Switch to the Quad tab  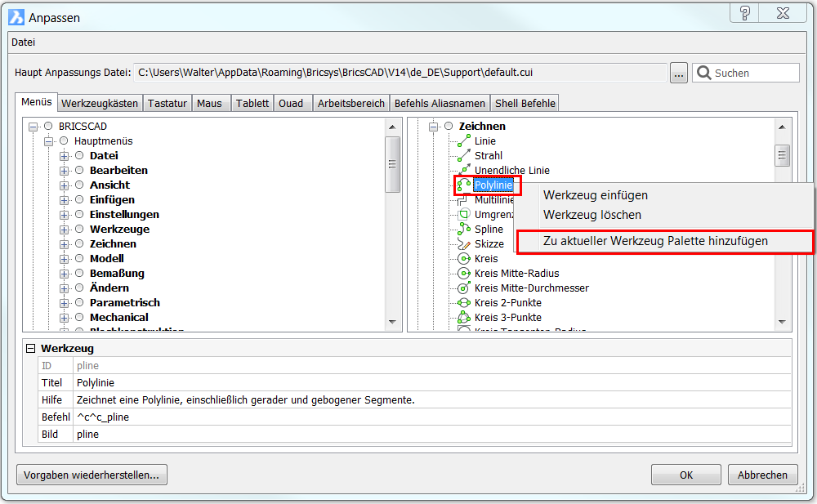pyautogui.click(x=291, y=103)
